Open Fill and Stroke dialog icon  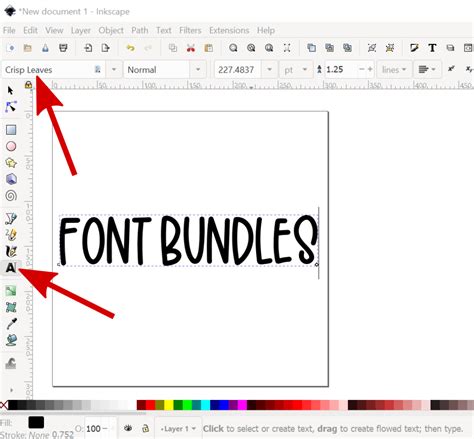click(414, 48)
